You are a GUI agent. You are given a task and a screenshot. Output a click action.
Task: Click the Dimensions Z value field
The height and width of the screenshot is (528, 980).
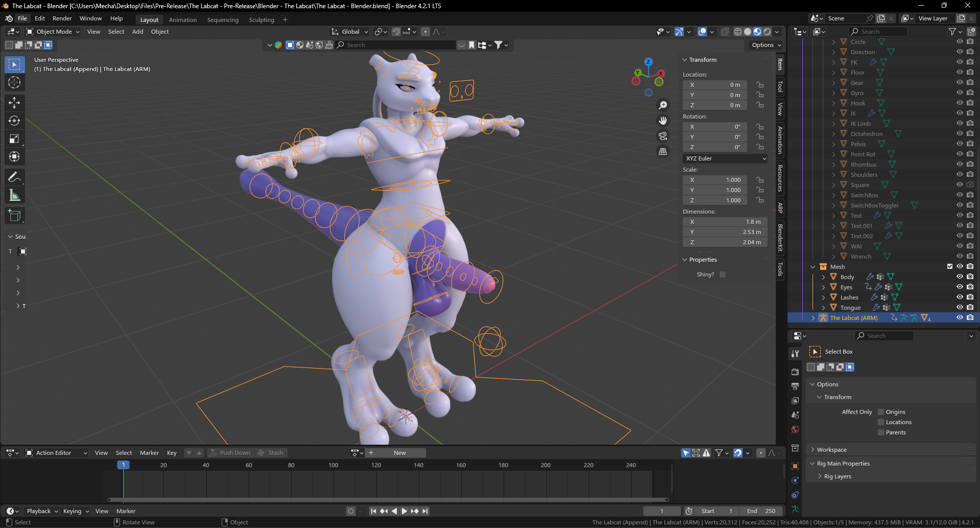pyautogui.click(x=725, y=242)
